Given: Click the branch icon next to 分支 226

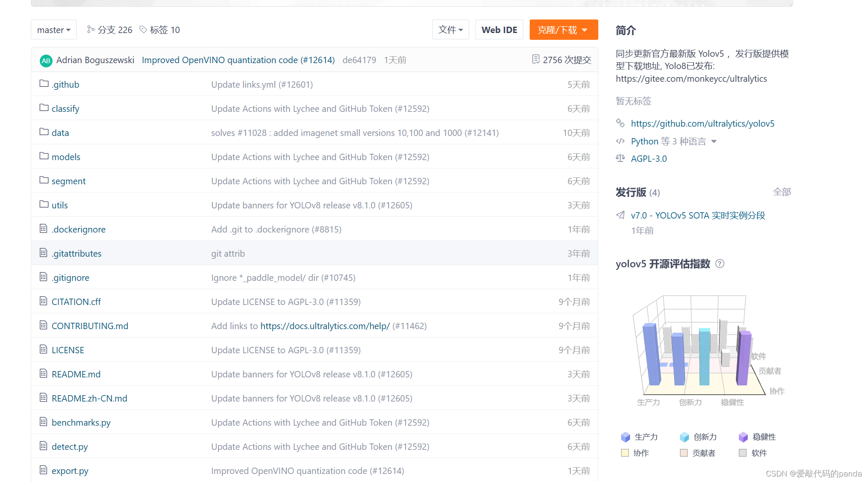Looking at the screenshot, I should click(x=90, y=30).
